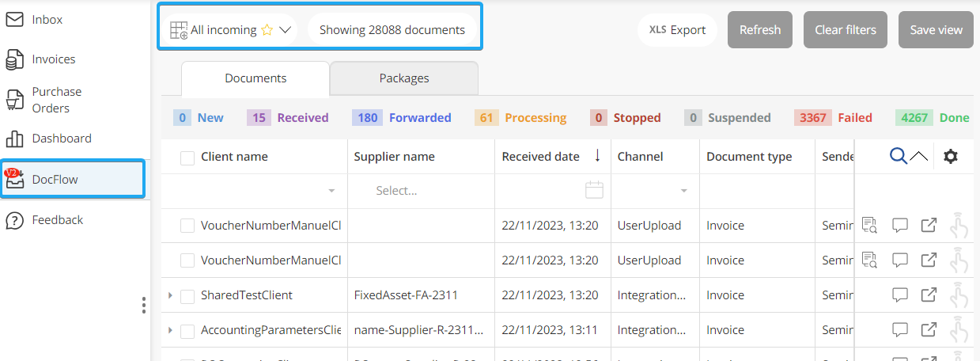The image size is (980, 361).
Task: Click the table settings gear icon
Action: 951,157
